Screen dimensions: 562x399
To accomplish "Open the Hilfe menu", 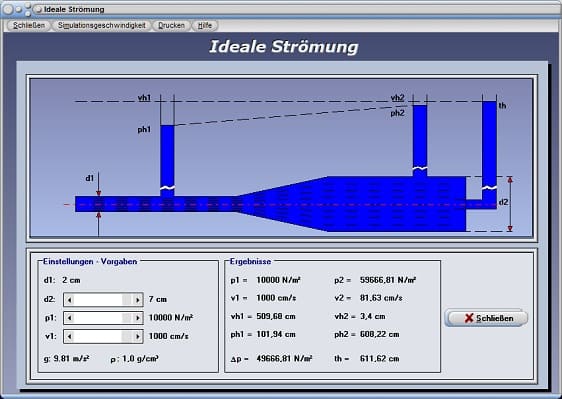I will click(x=205, y=25).
